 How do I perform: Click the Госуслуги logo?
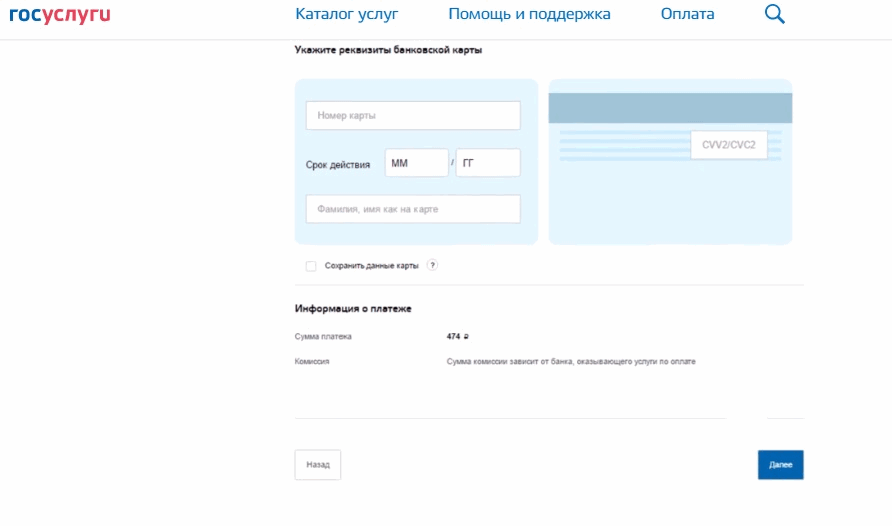click(59, 14)
